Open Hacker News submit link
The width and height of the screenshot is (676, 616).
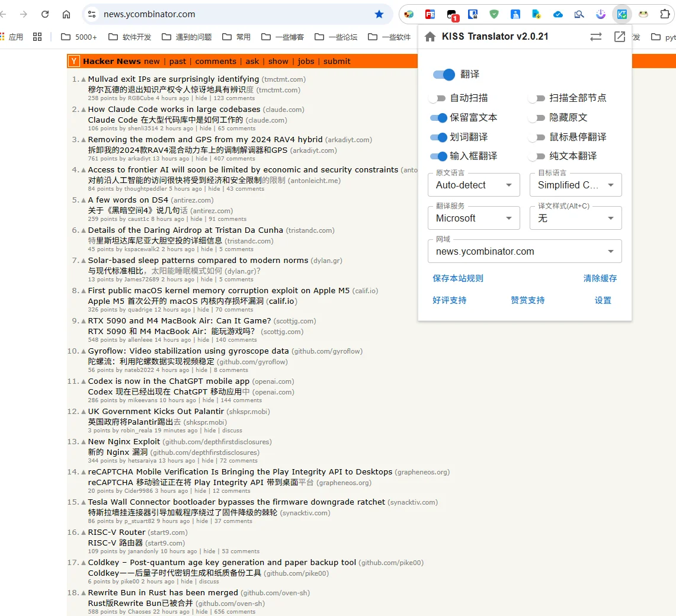337,61
